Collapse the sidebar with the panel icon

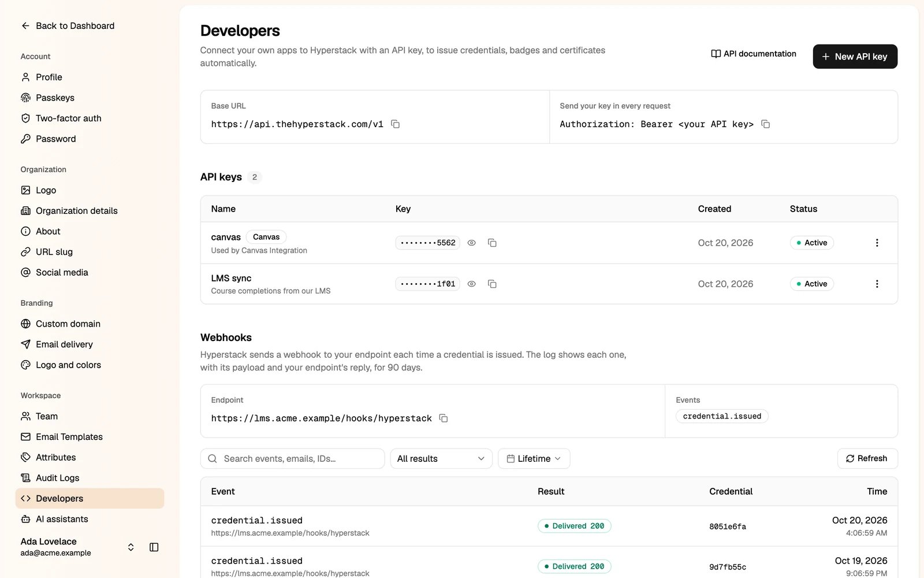pos(154,547)
